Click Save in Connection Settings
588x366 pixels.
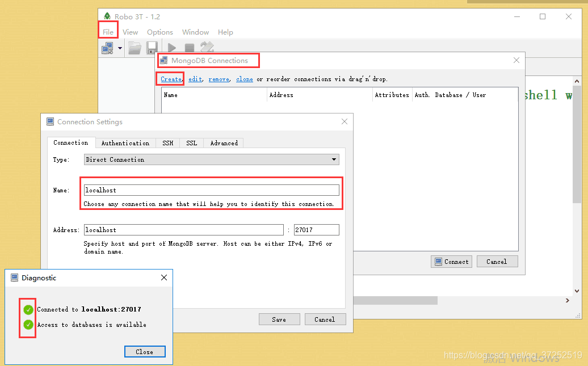(x=279, y=319)
